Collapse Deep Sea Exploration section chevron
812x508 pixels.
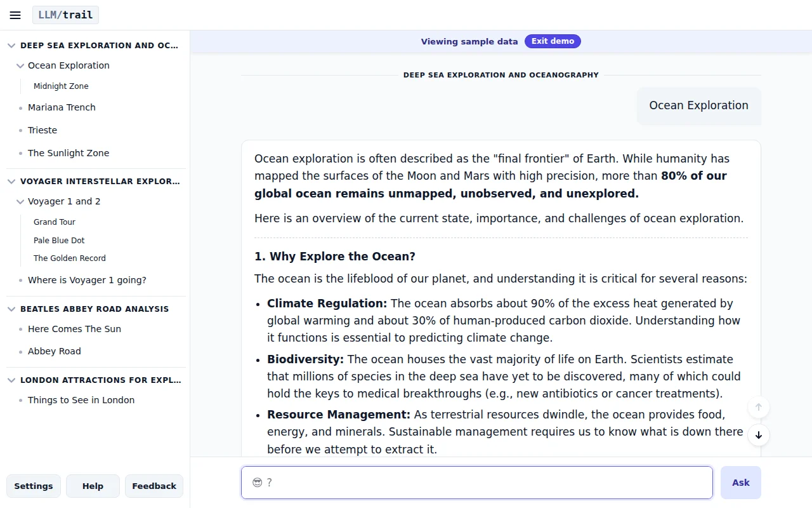tap(11, 46)
